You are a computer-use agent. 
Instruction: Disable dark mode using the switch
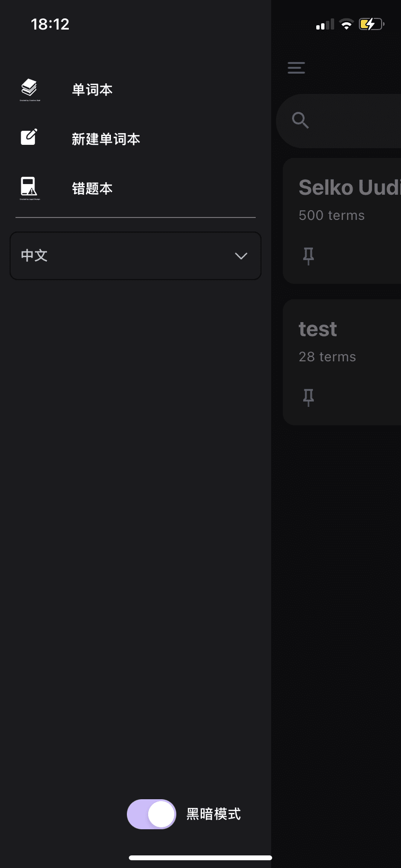151,814
